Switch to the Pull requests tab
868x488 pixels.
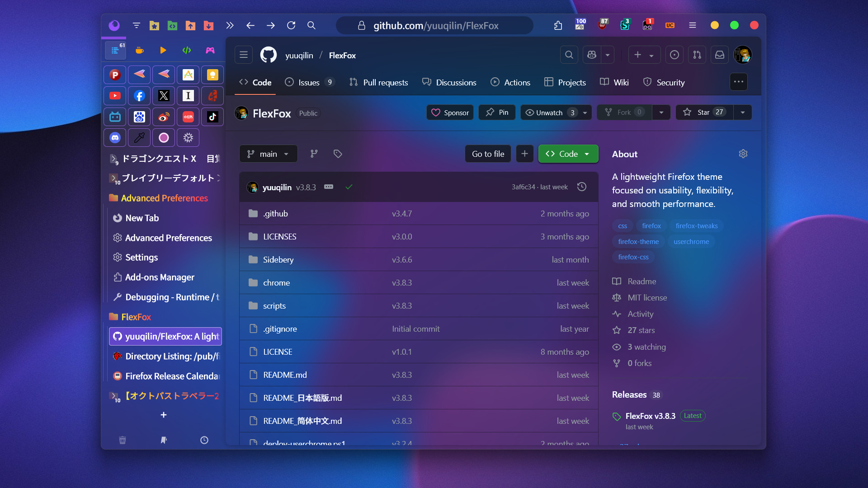pyautogui.click(x=379, y=82)
